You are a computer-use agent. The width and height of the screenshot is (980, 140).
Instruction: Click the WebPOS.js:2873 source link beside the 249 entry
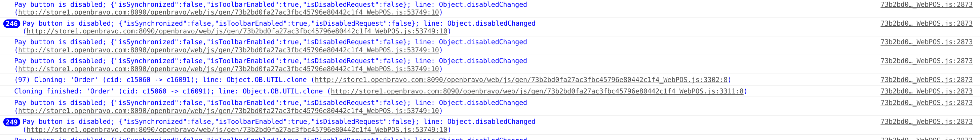coord(926,122)
